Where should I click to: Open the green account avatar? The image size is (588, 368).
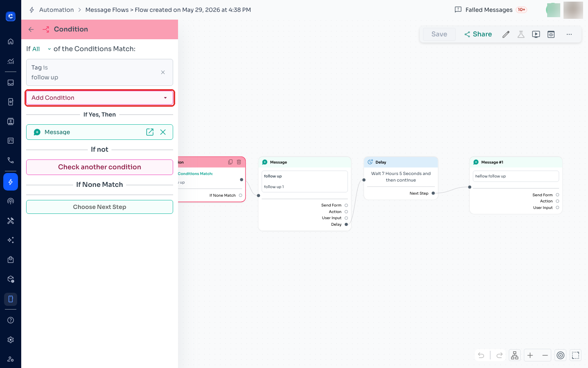click(553, 10)
